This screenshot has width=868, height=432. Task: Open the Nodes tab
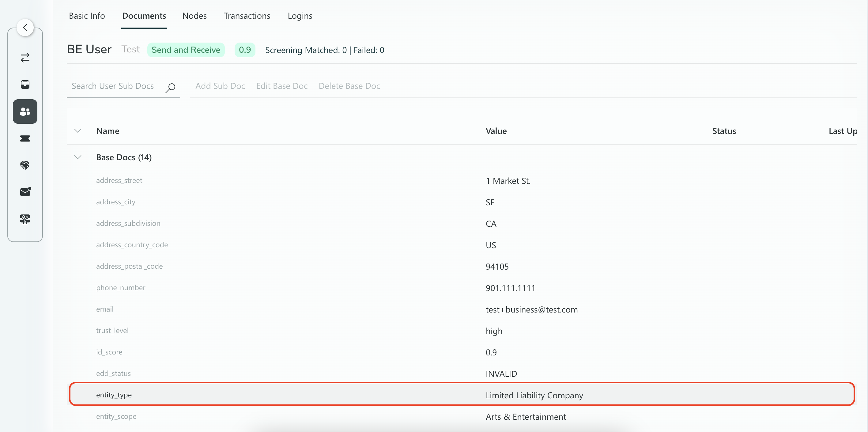point(194,16)
